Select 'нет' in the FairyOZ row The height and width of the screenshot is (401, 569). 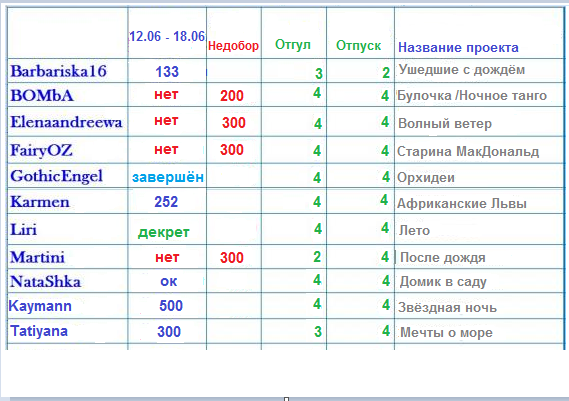(x=166, y=149)
